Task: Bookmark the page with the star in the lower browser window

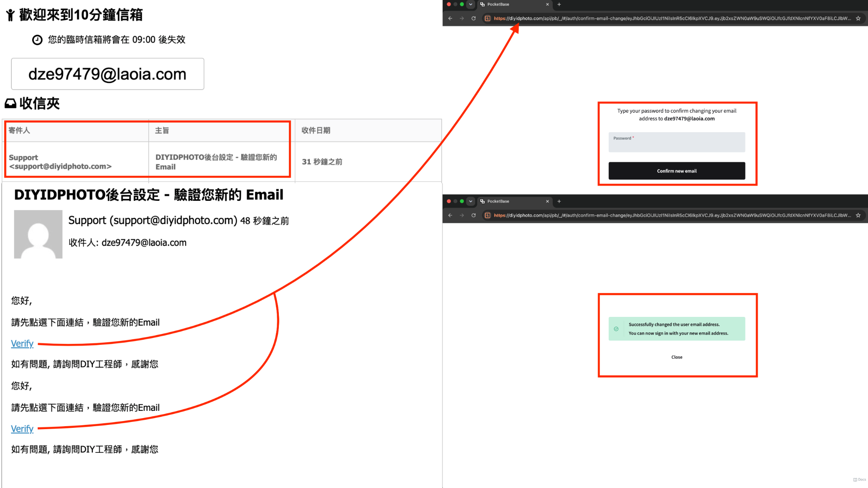Action: [858, 215]
